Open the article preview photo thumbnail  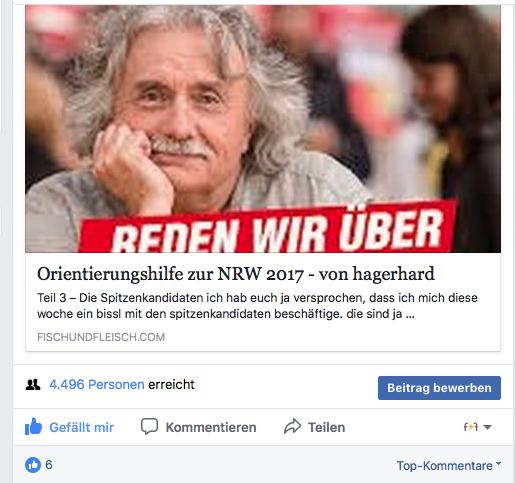tap(263, 129)
